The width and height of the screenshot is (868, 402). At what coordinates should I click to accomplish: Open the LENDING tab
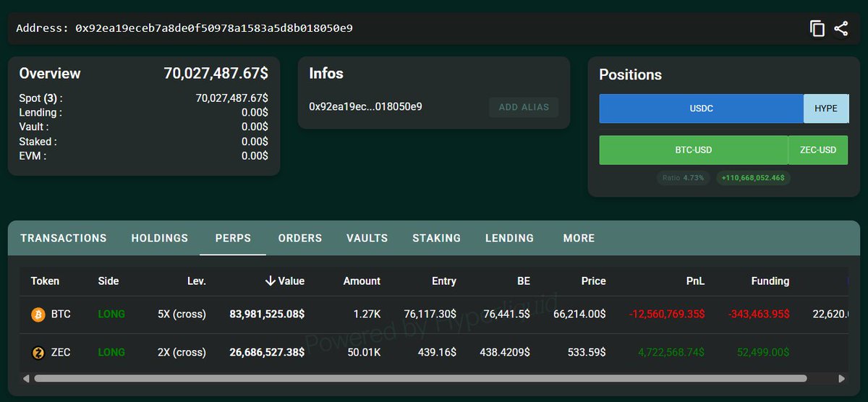[510, 238]
